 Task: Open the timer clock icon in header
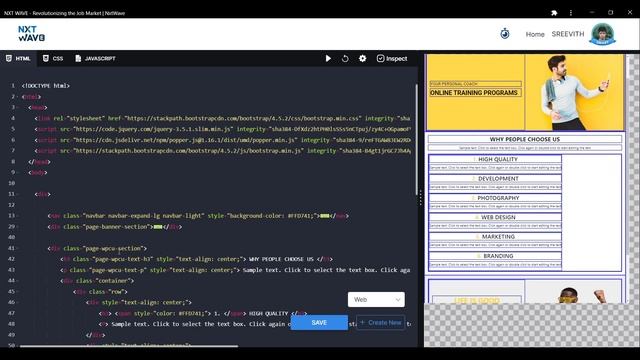[x=505, y=33]
